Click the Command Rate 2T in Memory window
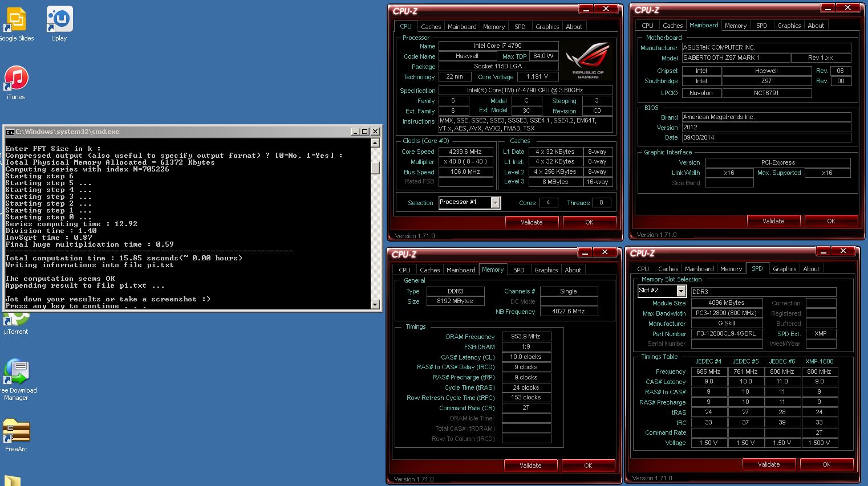This screenshot has height=486, width=868. click(x=526, y=407)
